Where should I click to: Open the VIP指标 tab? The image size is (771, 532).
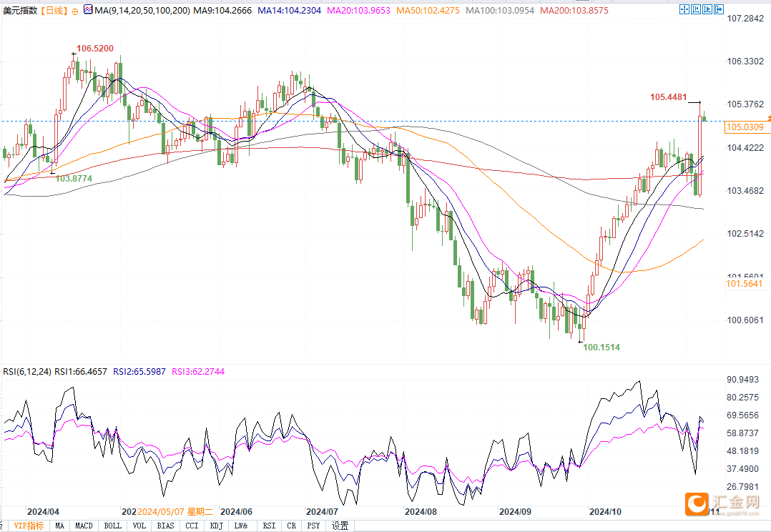(x=29, y=526)
